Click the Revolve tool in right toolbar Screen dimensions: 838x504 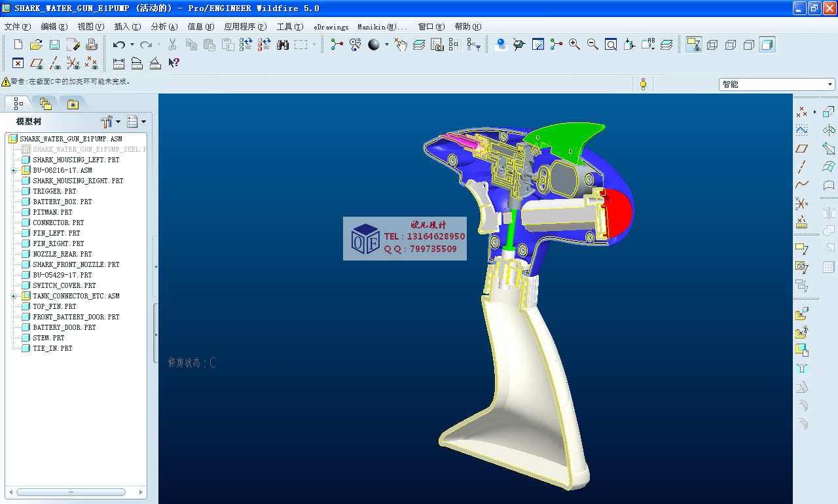pos(829,130)
